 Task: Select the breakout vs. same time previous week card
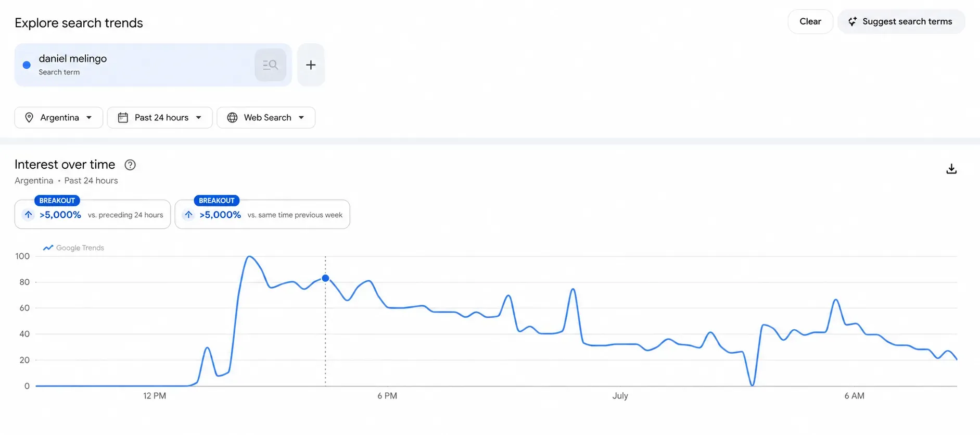(x=262, y=214)
